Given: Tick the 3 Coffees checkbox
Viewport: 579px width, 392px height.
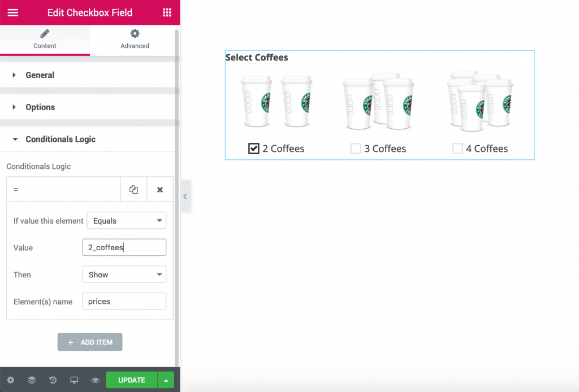Looking at the screenshot, I should point(356,148).
